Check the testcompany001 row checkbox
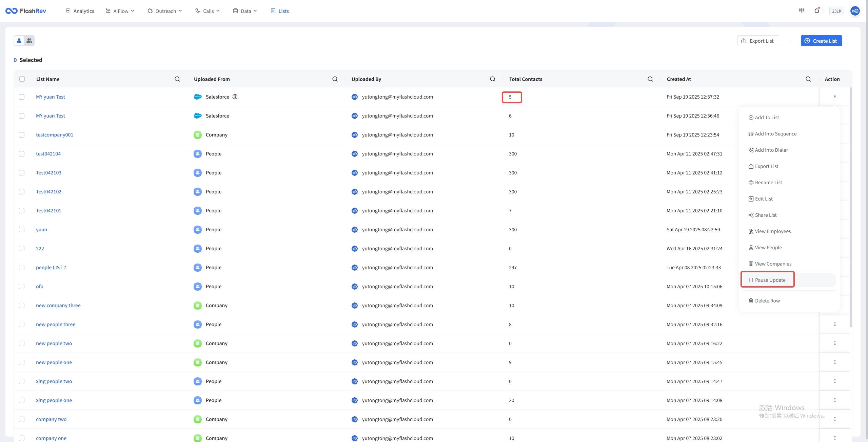Viewport: 868px width, 442px height. pos(22,135)
